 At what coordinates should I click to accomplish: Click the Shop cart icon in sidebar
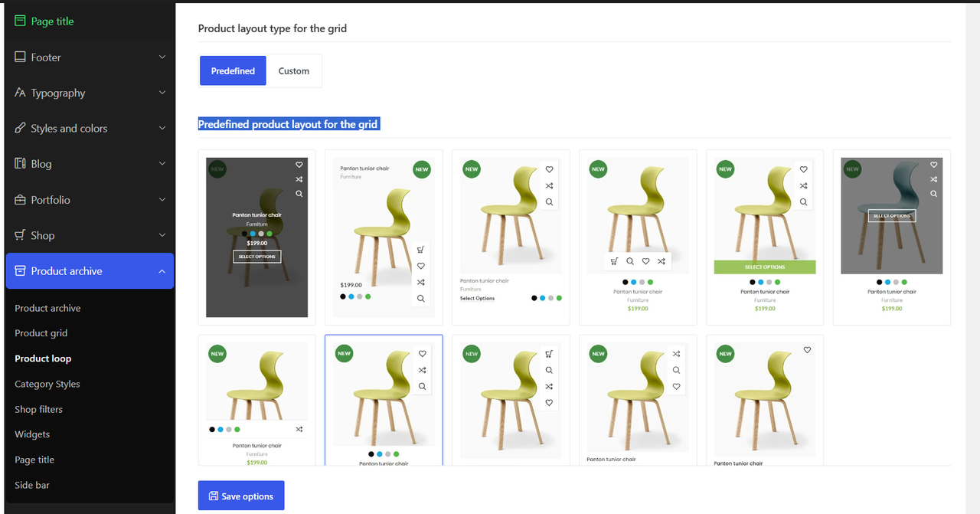click(x=20, y=235)
